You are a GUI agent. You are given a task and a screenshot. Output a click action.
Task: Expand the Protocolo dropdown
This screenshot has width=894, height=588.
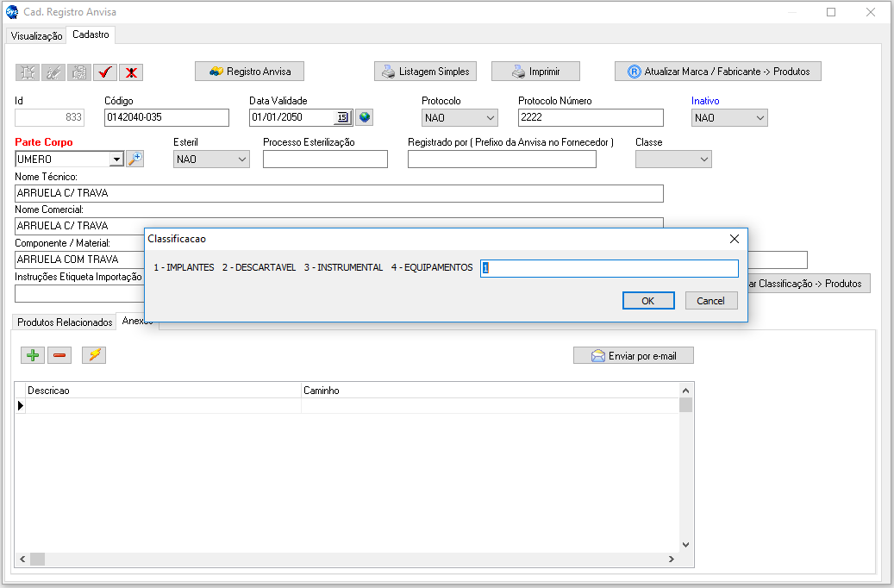pos(491,118)
